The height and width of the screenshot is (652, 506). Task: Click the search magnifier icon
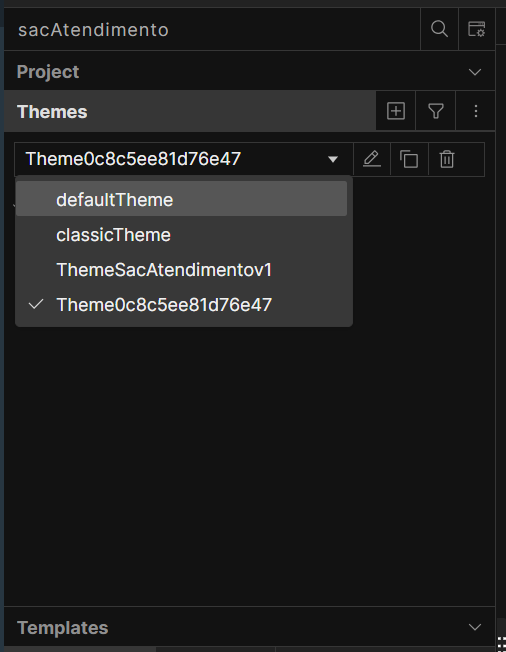point(439,29)
